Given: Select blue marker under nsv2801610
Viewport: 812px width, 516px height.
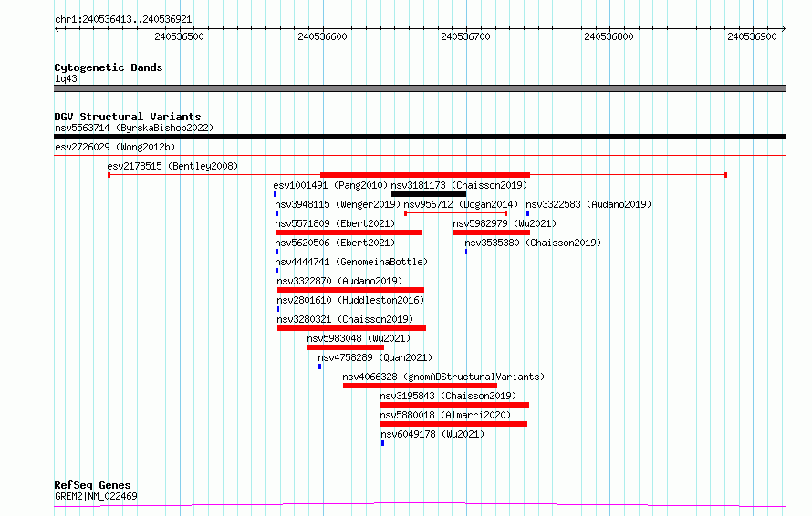Looking at the screenshot, I should pyautogui.click(x=278, y=309).
